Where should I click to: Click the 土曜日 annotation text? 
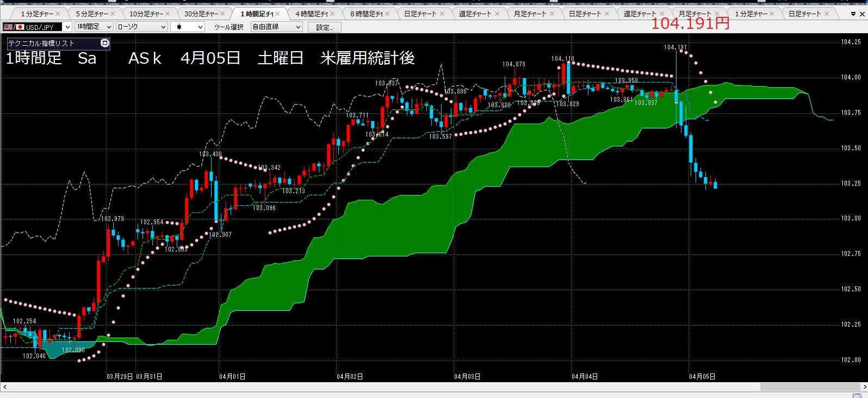click(281, 58)
